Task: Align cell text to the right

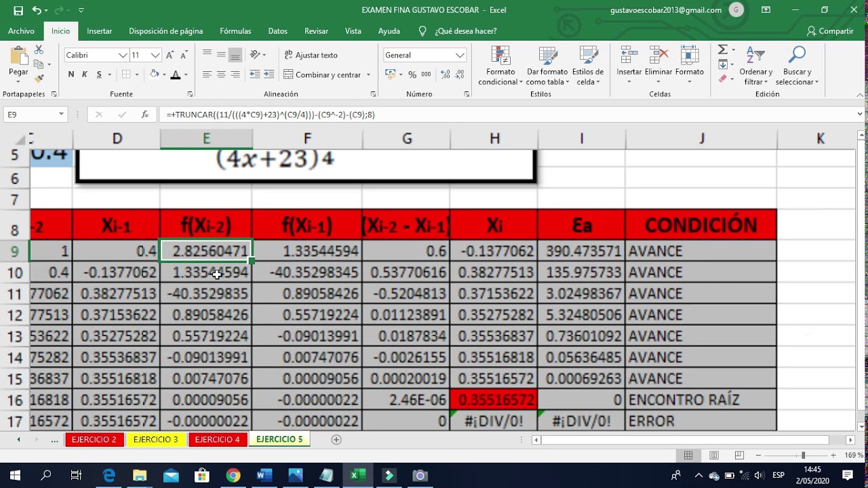Action: click(235, 75)
